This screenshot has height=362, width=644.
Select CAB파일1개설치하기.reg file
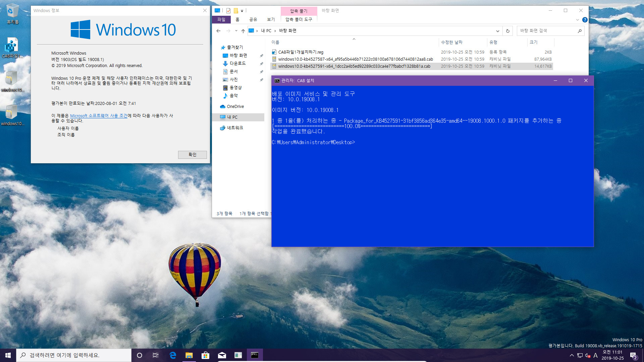pyautogui.click(x=412, y=52)
